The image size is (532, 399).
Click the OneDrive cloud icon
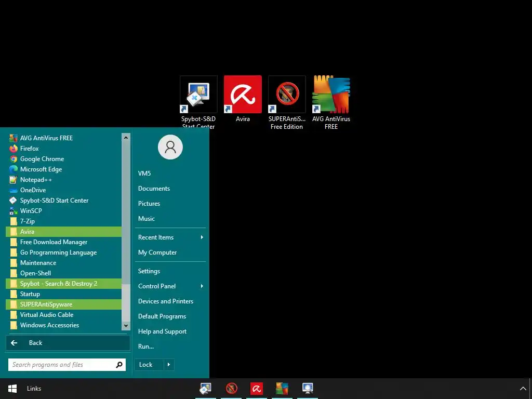tap(13, 190)
